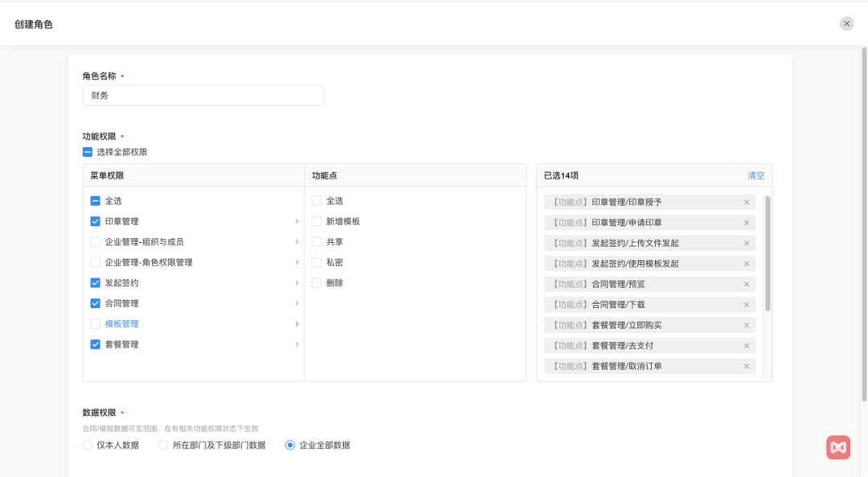Screen dimensions: 868x477
Task: Select 企业全部数据 radio option
Action: point(290,445)
